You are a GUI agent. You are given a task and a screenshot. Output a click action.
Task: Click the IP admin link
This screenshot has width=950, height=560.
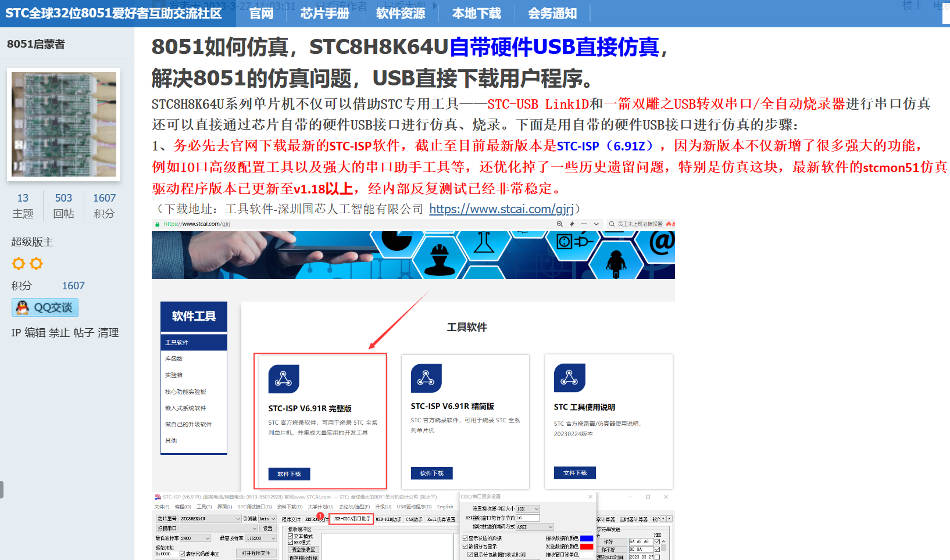point(16,333)
